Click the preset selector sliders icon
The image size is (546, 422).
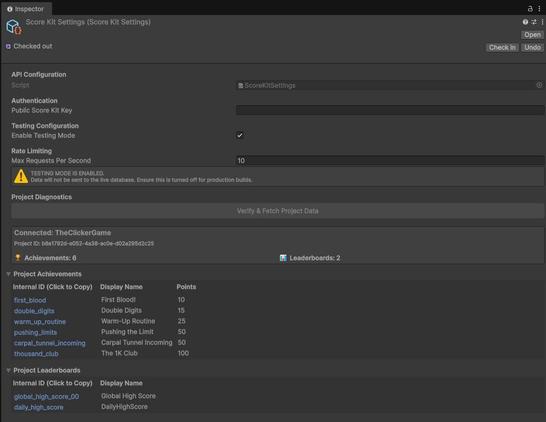pyautogui.click(x=534, y=22)
